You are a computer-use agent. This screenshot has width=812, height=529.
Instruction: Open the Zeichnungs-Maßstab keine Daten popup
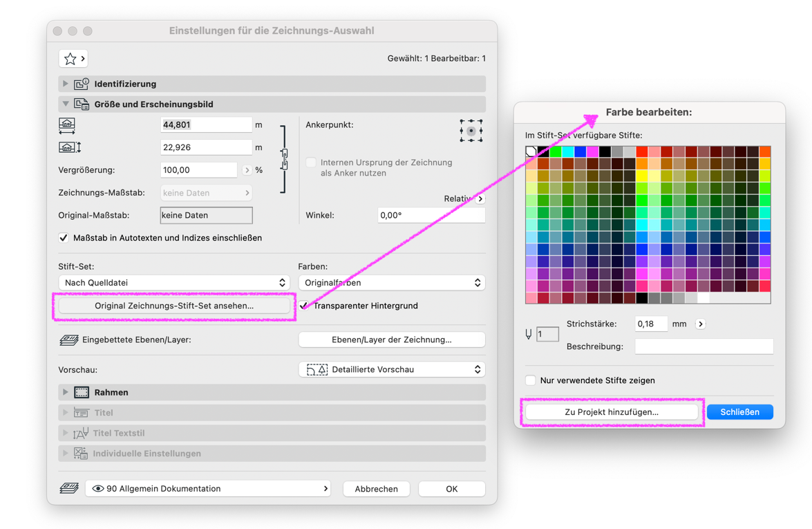(206, 193)
